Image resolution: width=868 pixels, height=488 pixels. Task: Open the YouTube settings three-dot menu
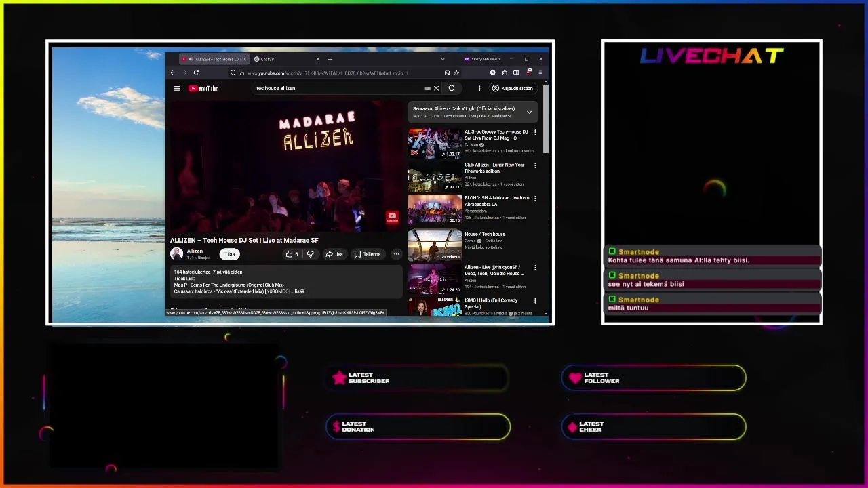pyautogui.click(x=479, y=88)
